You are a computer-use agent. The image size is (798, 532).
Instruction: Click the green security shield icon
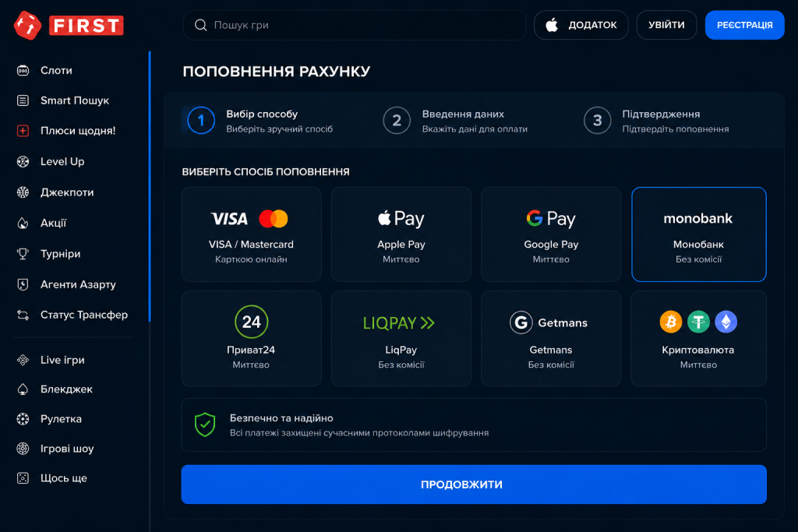(x=205, y=425)
